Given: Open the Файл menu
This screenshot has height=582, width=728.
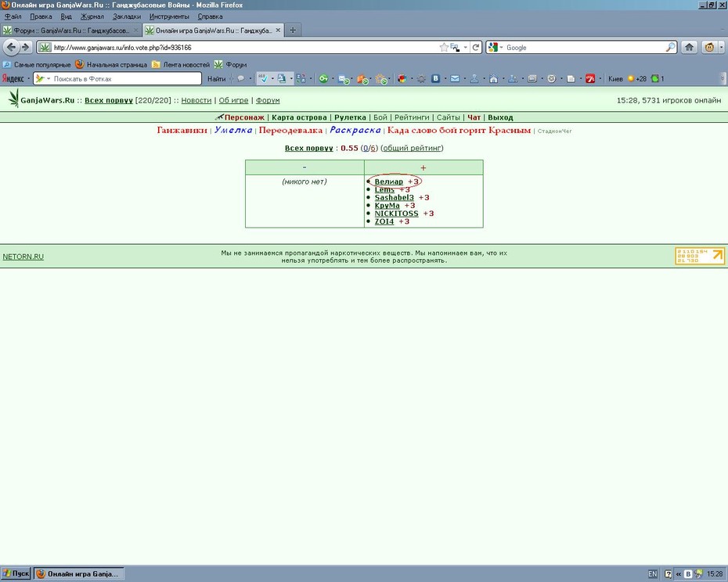Looking at the screenshot, I should pyautogui.click(x=13, y=16).
